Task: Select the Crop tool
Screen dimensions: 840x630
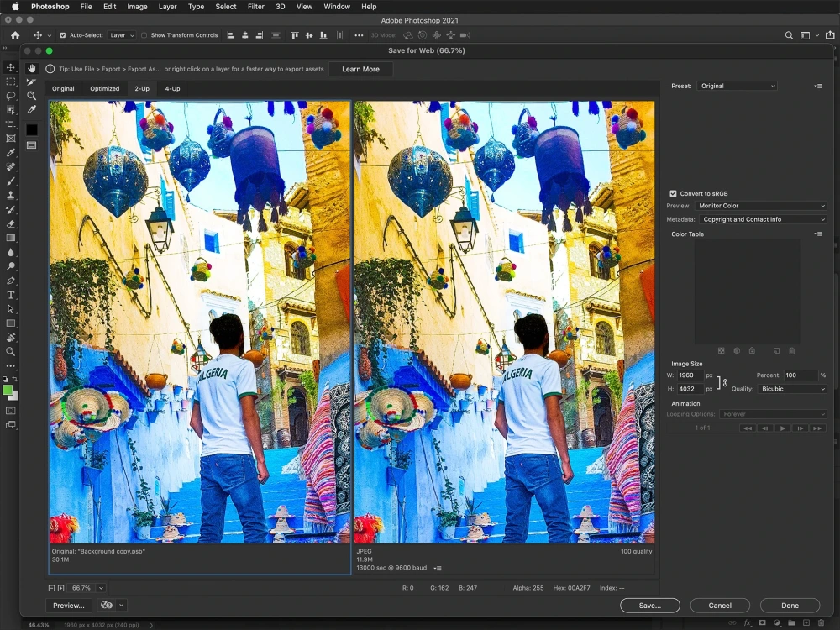Action: pos(10,124)
